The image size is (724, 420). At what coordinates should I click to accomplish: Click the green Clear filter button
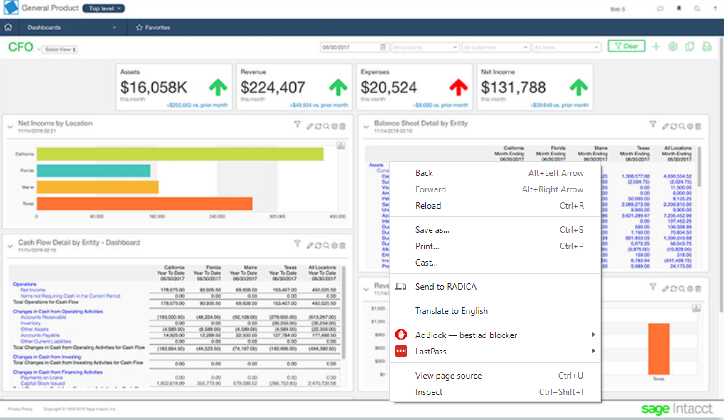point(626,46)
